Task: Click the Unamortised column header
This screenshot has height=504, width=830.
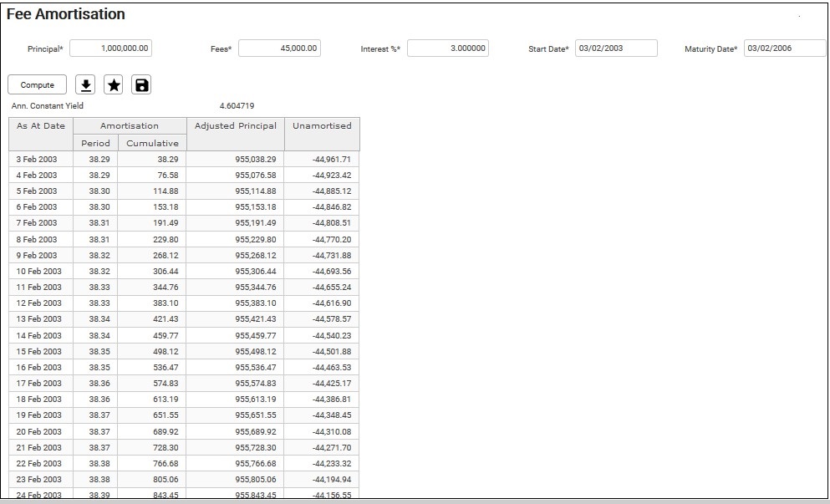Action: tap(322, 126)
